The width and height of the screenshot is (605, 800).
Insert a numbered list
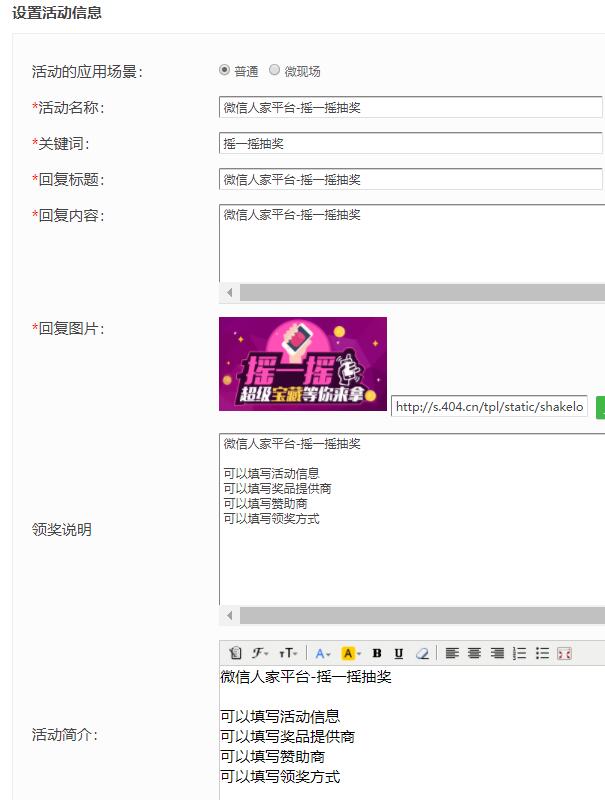point(519,653)
